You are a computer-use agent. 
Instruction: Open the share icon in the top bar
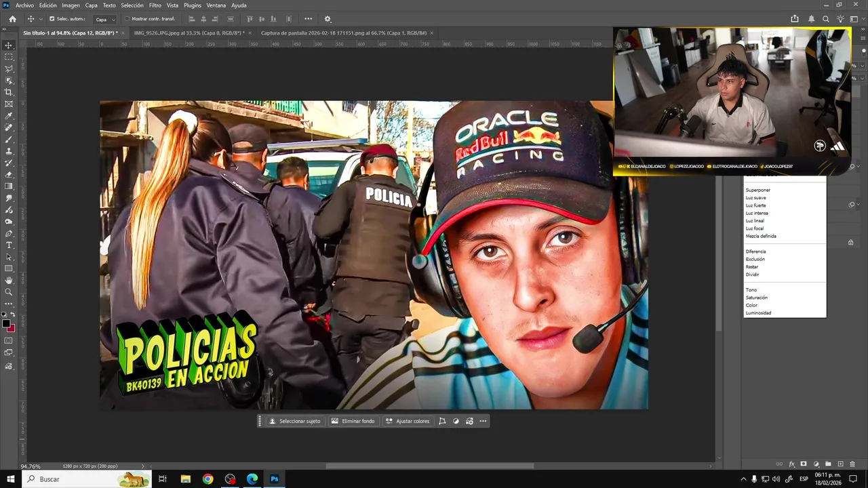coord(795,19)
